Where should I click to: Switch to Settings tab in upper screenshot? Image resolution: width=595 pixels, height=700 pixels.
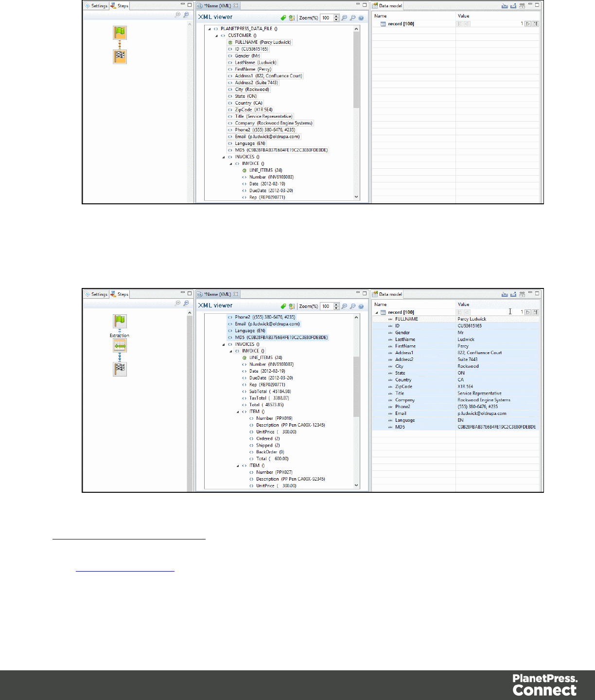click(x=96, y=6)
